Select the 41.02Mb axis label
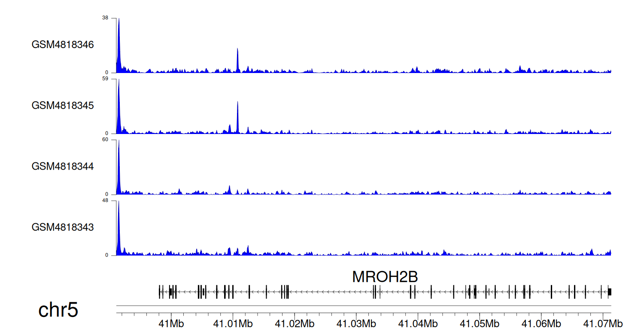Viewport: 644px width, 335px height. 294,323
